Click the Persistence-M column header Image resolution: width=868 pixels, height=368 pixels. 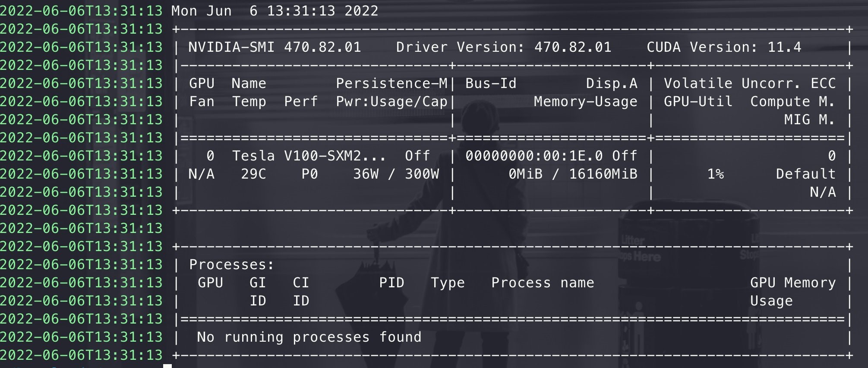click(x=391, y=83)
